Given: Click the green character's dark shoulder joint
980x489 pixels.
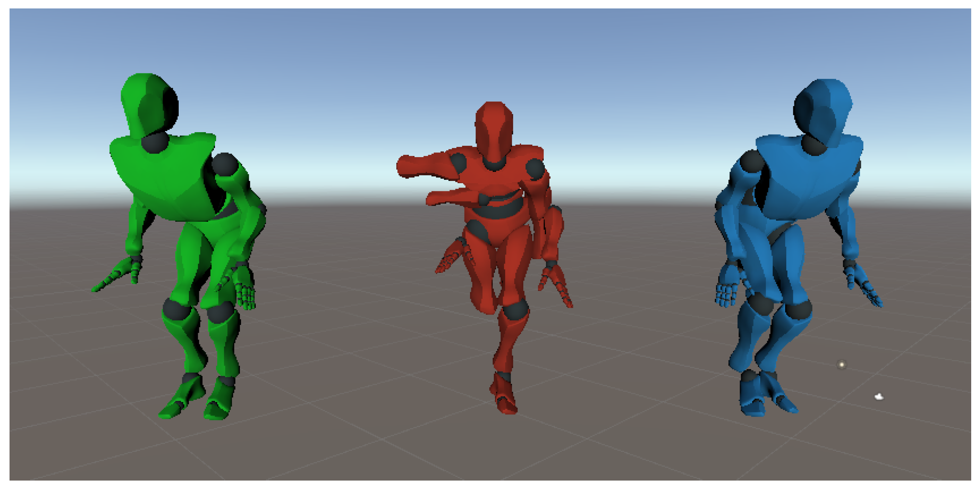Looking at the screenshot, I should pos(225,164).
